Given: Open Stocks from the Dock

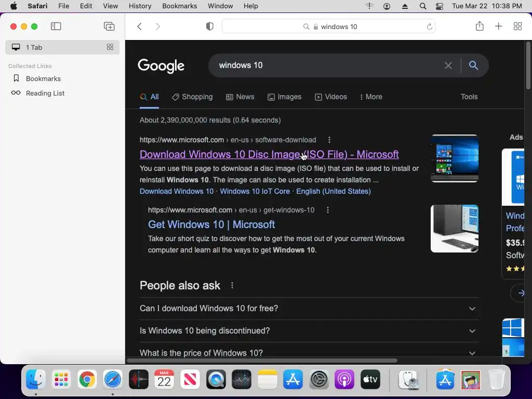Looking at the screenshot, I should click(242, 379).
